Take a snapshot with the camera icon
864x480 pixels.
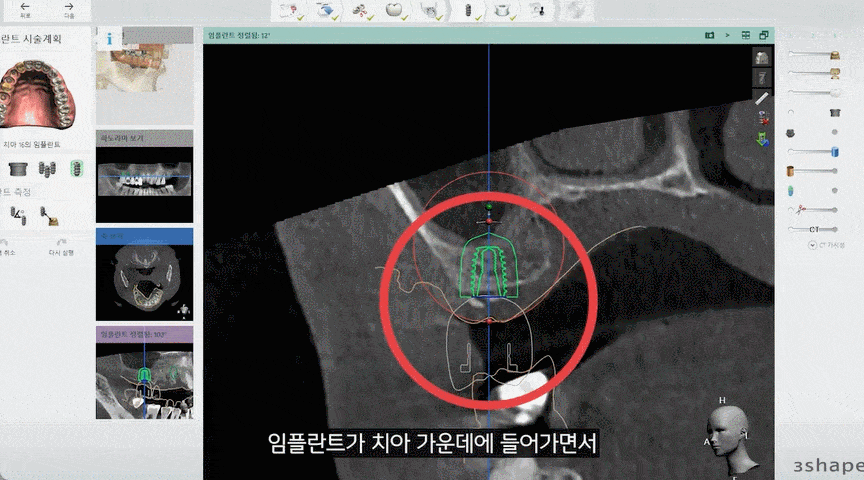[710, 35]
